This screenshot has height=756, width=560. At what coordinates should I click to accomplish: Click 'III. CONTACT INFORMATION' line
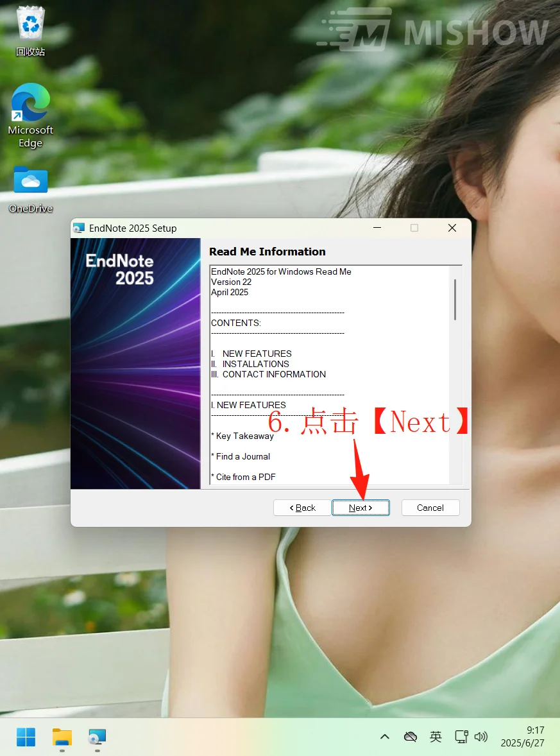click(x=268, y=374)
